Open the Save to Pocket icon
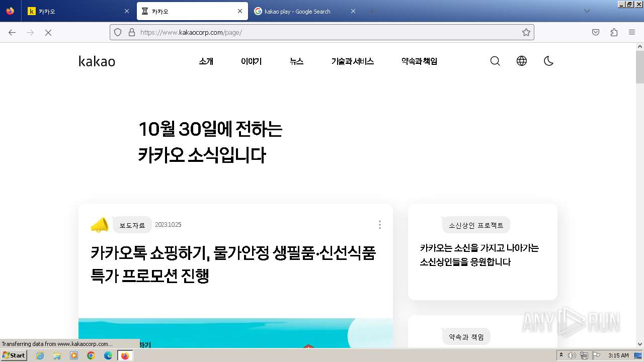Image resolution: width=644 pixels, height=362 pixels. (x=596, y=32)
